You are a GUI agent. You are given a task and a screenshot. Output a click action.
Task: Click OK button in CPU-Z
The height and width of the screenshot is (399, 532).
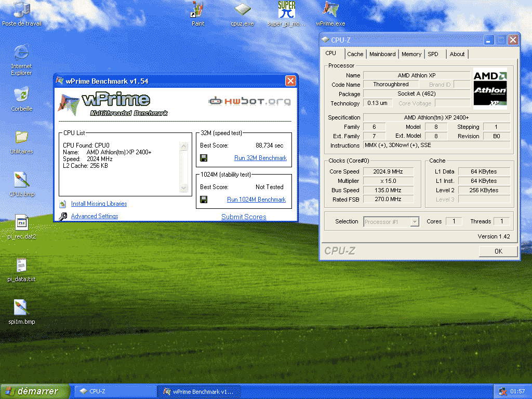pos(498,251)
